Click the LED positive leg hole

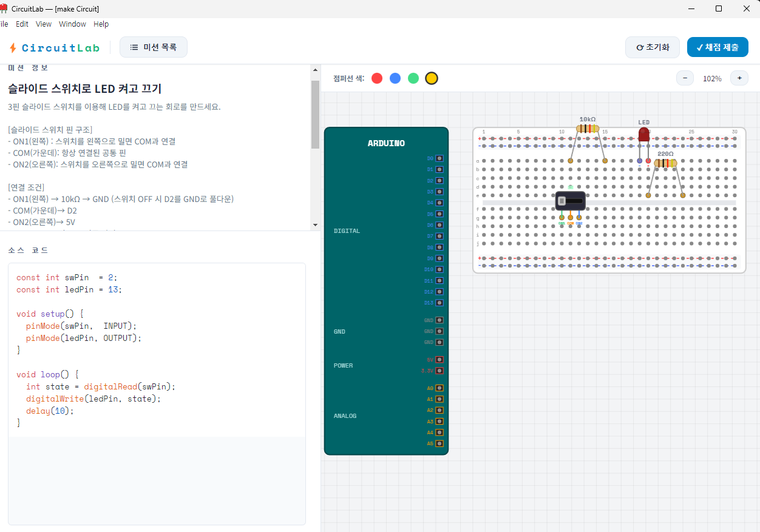648,161
